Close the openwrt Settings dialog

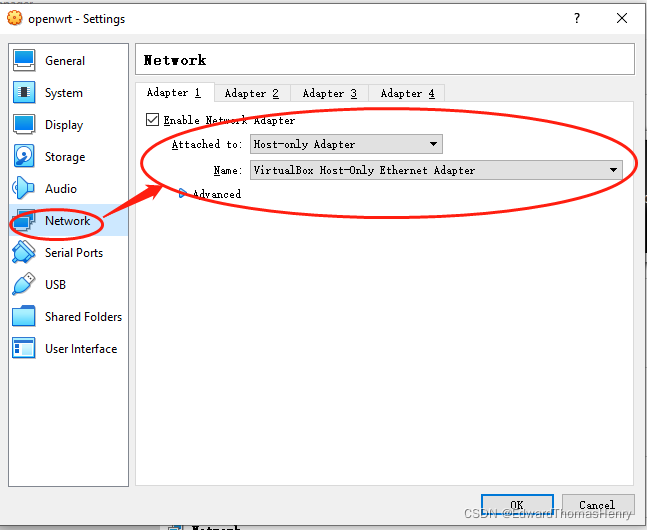tap(622, 18)
